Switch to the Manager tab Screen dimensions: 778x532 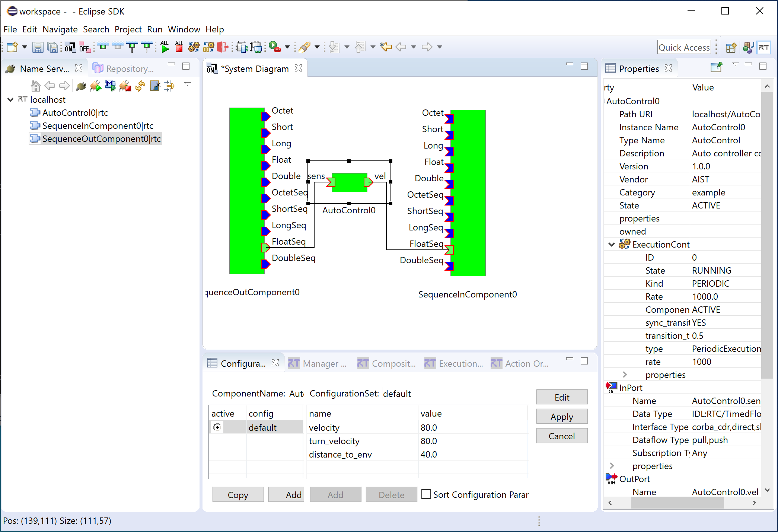pos(318,363)
